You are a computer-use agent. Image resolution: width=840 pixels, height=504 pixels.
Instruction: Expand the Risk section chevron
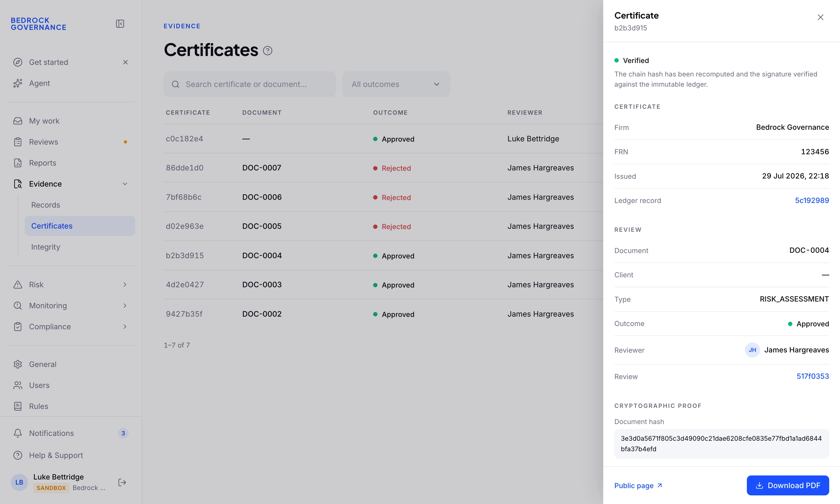125,285
